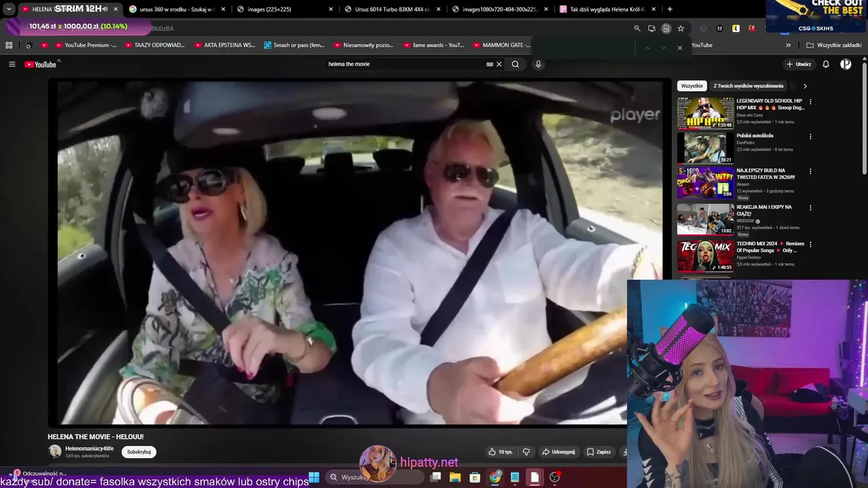Switch to the 'images (225×225)' tab
868x488 pixels.
click(283, 9)
